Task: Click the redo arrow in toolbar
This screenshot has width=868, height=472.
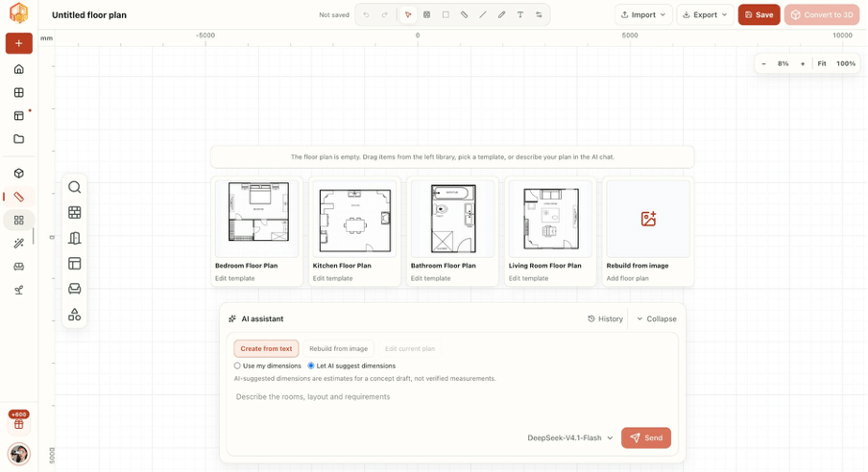Action: 385,15
